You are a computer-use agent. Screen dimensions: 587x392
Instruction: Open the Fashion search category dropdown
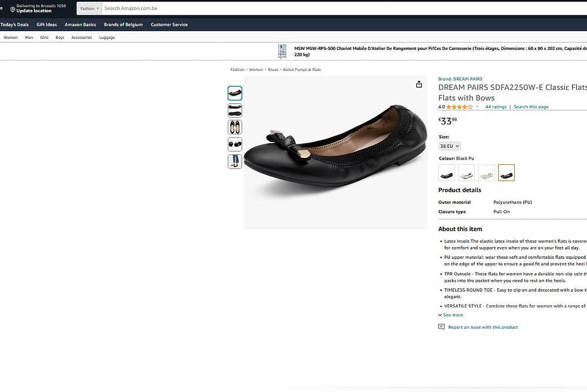(x=89, y=8)
